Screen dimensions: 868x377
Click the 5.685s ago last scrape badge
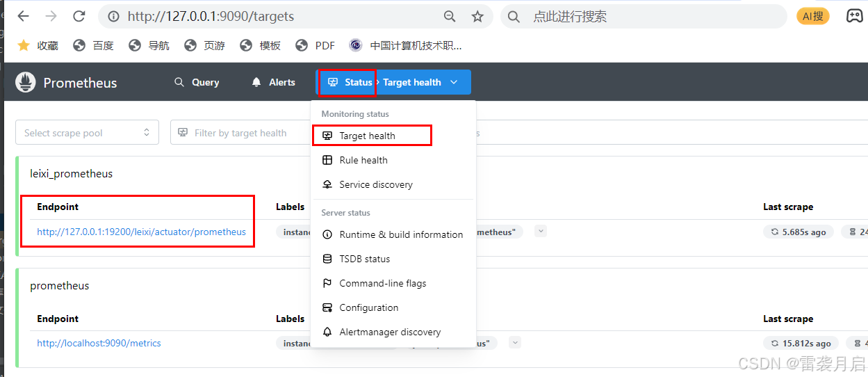(x=799, y=232)
